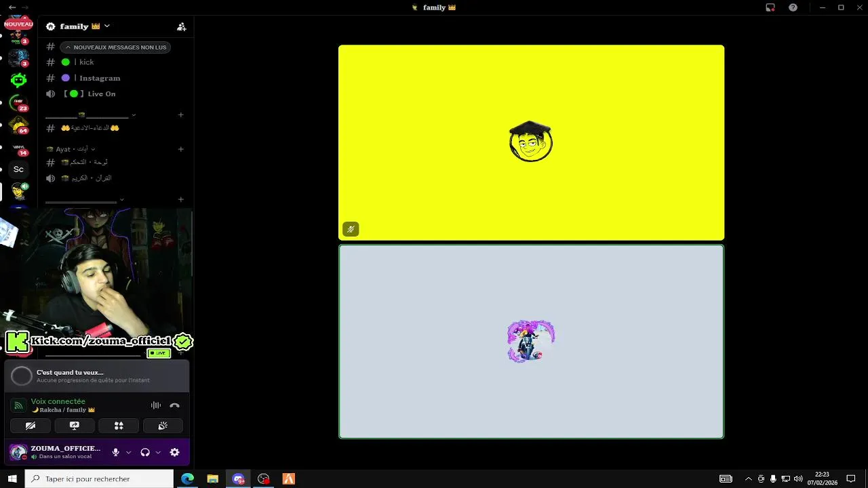Open the NOUVEAU unread indicator

coord(18,24)
